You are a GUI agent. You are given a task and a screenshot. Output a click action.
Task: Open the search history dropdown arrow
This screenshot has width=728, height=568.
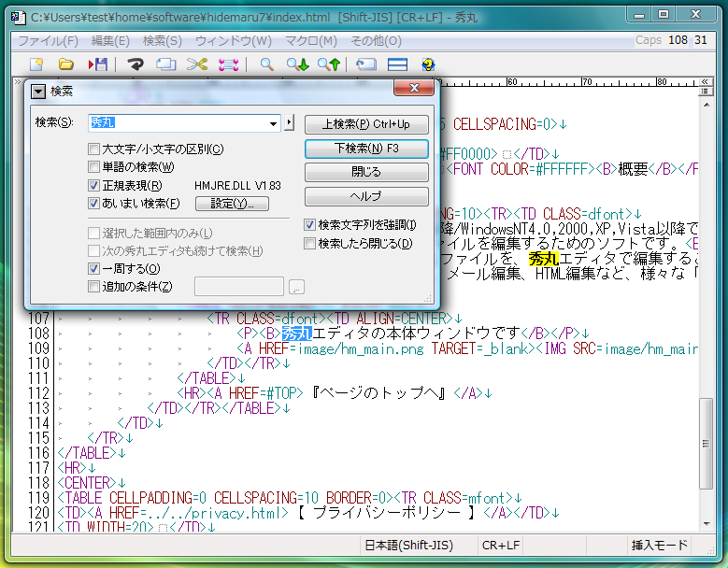coord(273,123)
